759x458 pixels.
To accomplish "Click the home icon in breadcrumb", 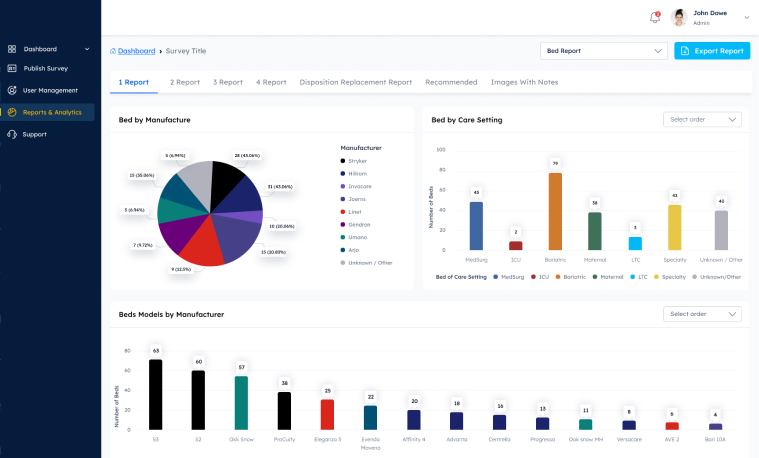I will 113,50.
